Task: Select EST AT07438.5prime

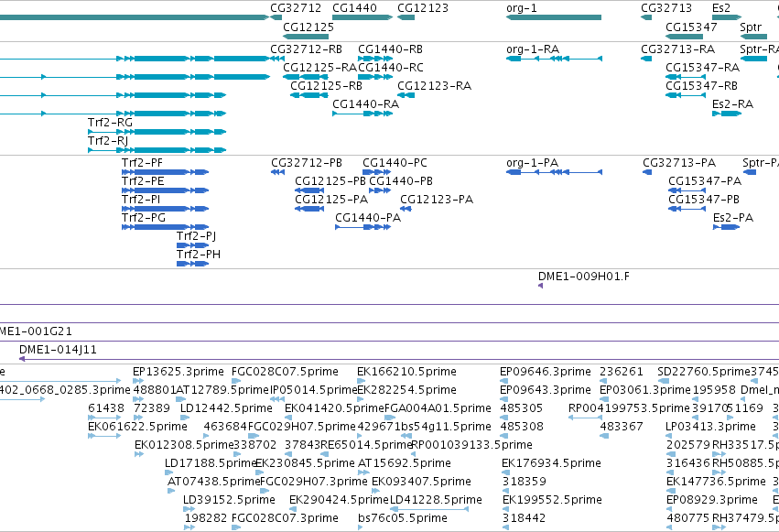Action: pos(171,491)
